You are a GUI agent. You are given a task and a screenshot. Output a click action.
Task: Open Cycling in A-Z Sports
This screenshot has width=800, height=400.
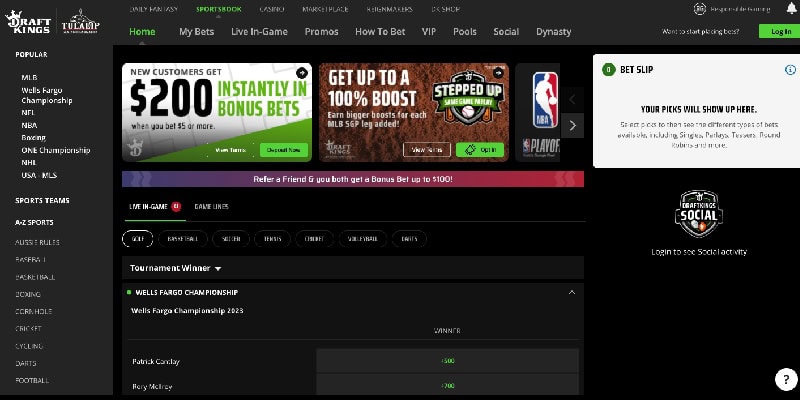[x=29, y=346]
